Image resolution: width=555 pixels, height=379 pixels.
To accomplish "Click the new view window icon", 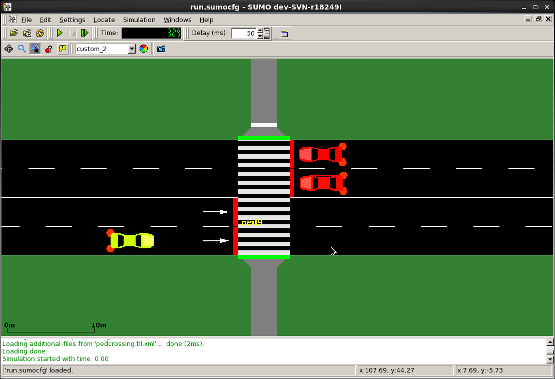I will coord(284,34).
